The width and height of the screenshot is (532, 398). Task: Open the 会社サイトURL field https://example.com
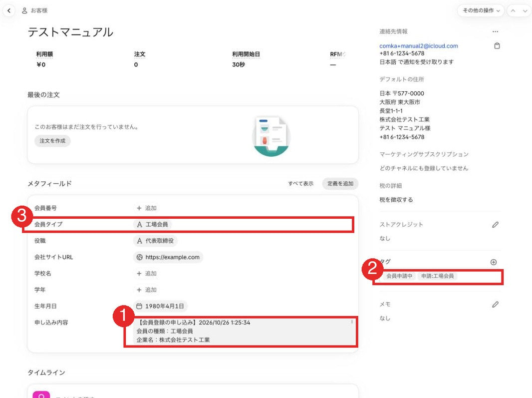(x=168, y=257)
